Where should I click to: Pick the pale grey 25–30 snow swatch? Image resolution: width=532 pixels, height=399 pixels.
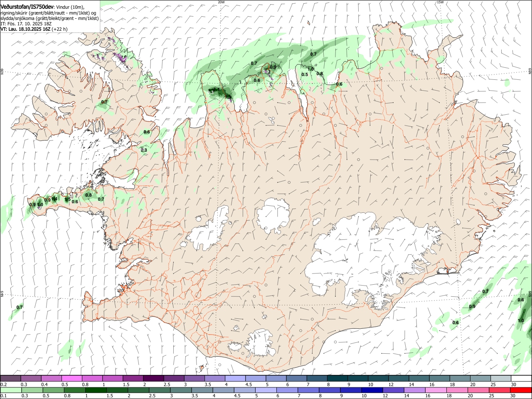(501, 378)
